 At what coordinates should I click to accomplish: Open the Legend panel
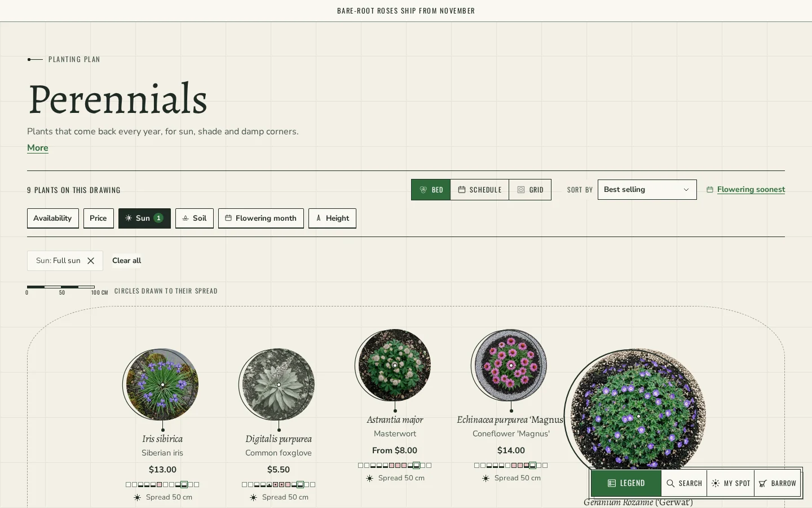pyautogui.click(x=626, y=483)
